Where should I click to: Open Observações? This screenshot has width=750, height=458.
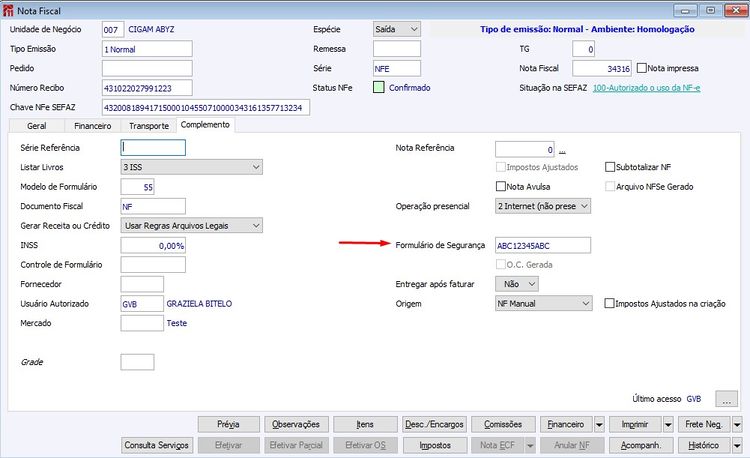[296, 424]
